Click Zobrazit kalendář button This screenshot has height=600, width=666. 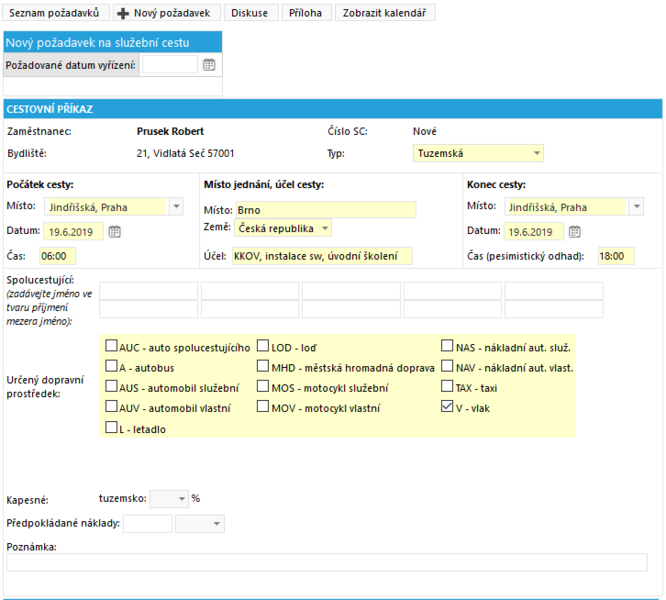[385, 13]
